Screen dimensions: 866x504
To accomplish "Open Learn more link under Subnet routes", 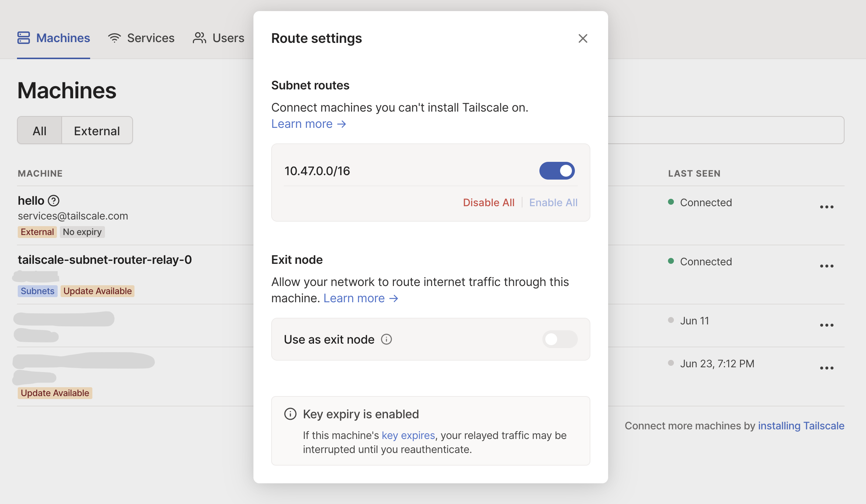I will pos(308,124).
